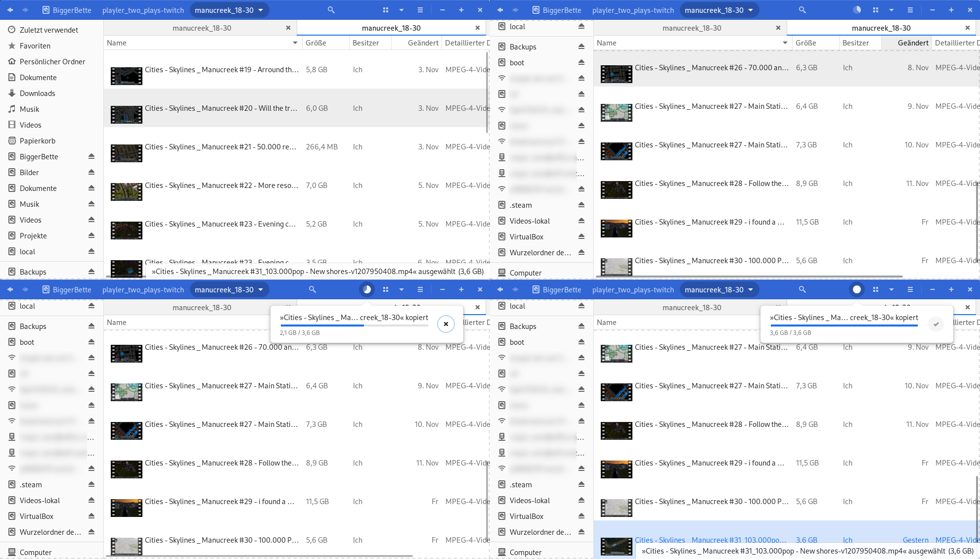Click the Name column sort arrow in the top-right window
The width and height of the screenshot is (980, 559).
click(785, 43)
